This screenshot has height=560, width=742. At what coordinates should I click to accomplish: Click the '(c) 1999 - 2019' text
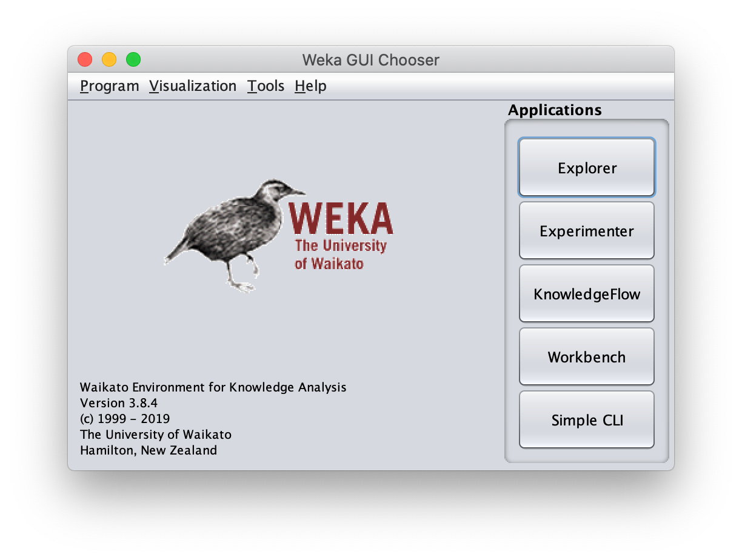[x=125, y=419]
